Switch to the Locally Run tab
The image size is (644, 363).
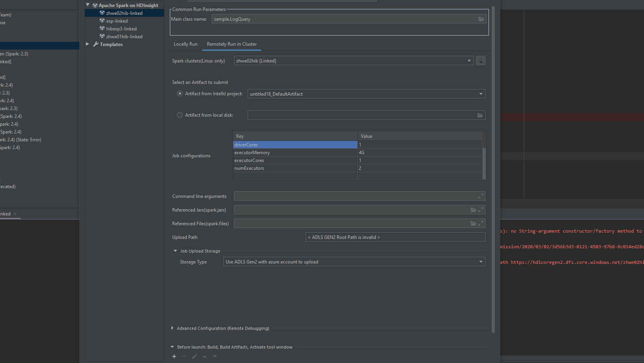click(x=186, y=44)
